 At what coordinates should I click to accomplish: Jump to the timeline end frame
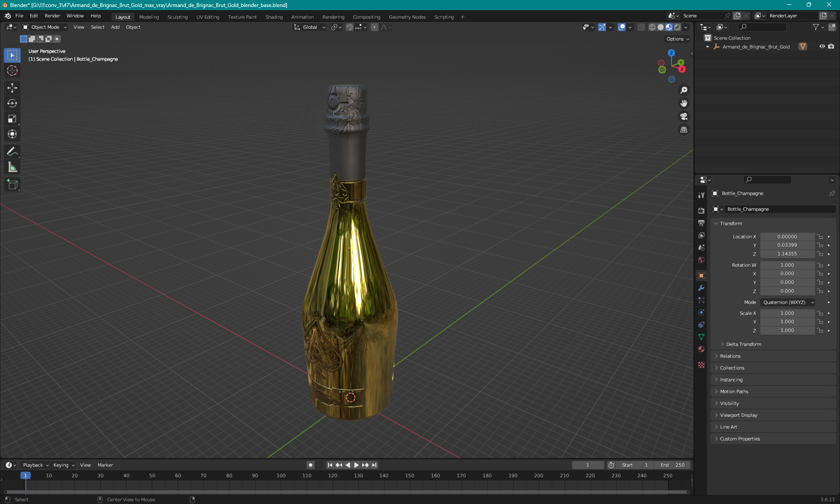coord(374,465)
